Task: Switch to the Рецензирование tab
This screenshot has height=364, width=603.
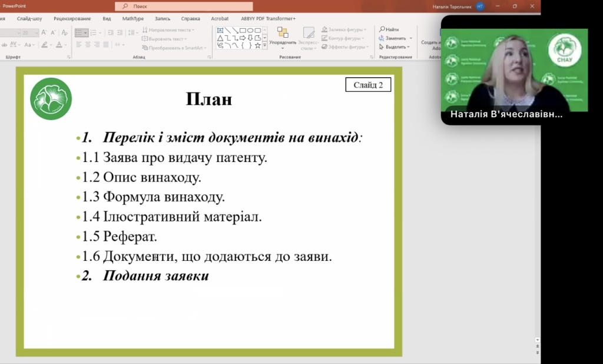Action: [68, 18]
